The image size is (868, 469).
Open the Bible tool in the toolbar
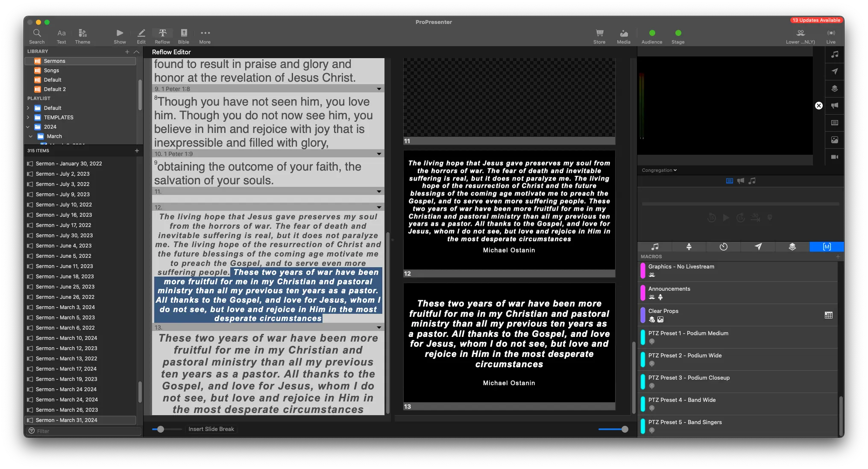click(x=183, y=35)
